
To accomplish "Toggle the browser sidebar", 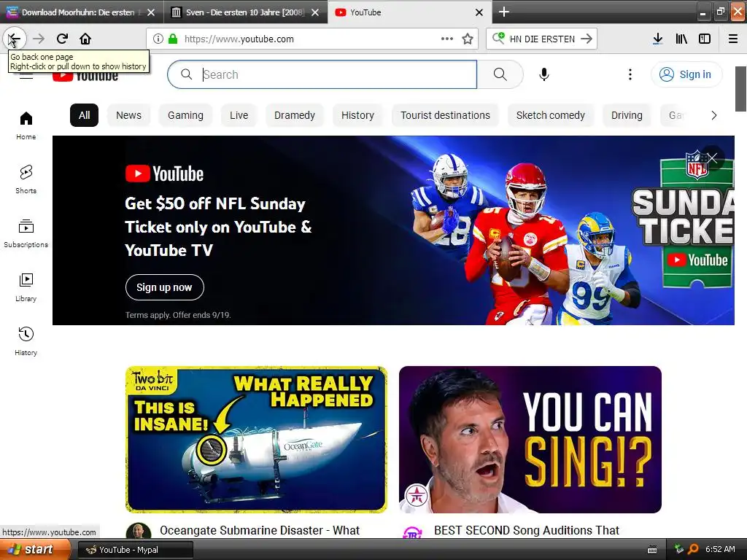I will 705,39.
